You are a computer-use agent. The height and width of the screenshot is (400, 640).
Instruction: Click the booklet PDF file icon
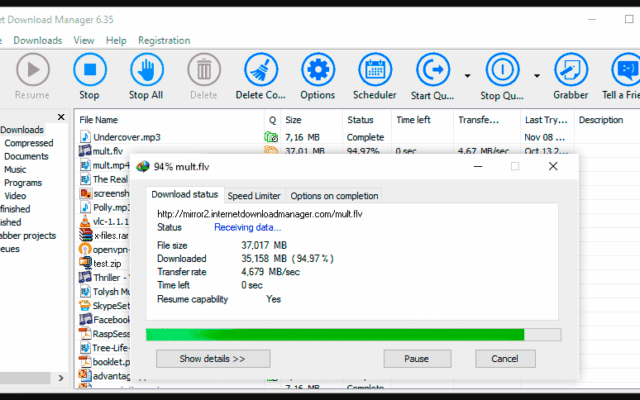(x=85, y=362)
